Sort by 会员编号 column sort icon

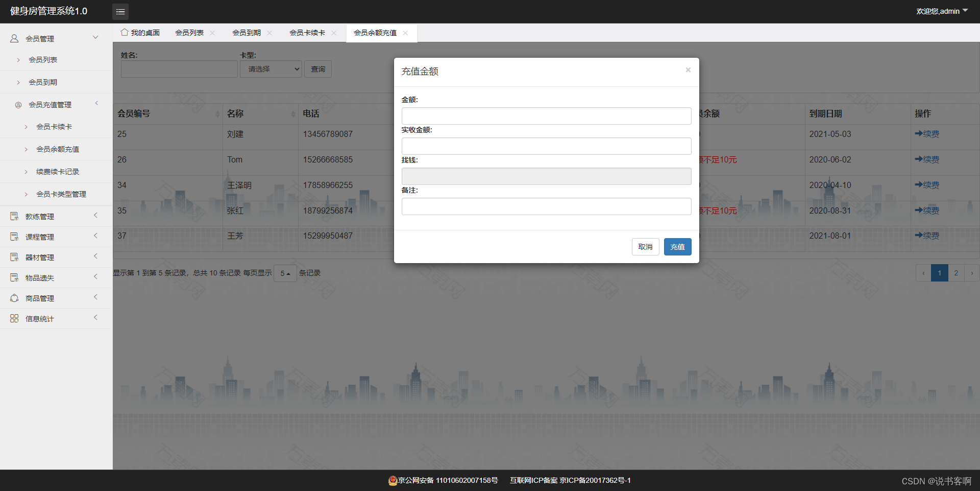218,114
